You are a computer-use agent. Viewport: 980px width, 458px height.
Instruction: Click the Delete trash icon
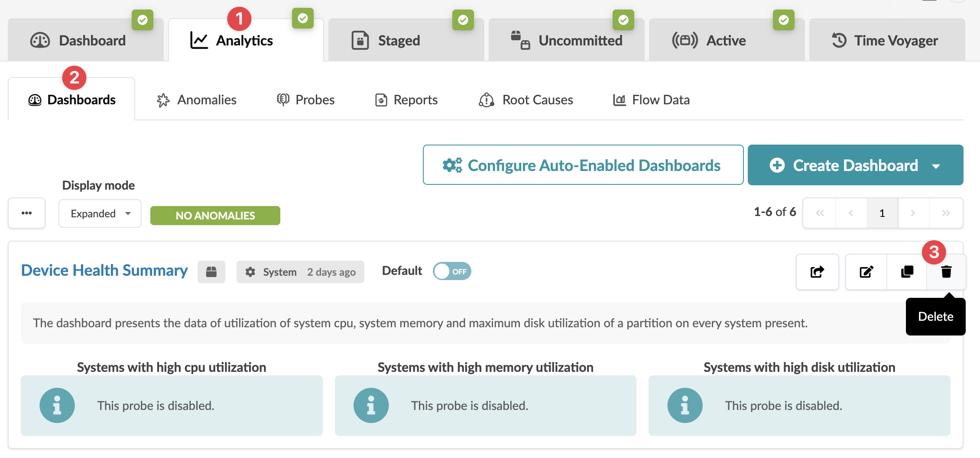click(946, 272)
